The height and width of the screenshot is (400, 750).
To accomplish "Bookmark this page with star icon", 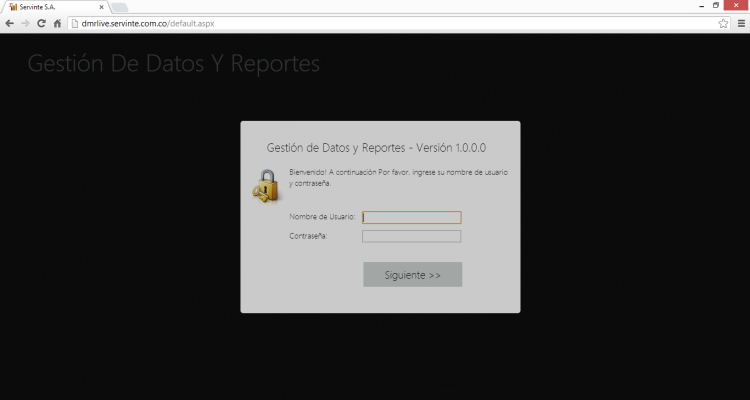I will pyautogui.click(x=722, y=23).
